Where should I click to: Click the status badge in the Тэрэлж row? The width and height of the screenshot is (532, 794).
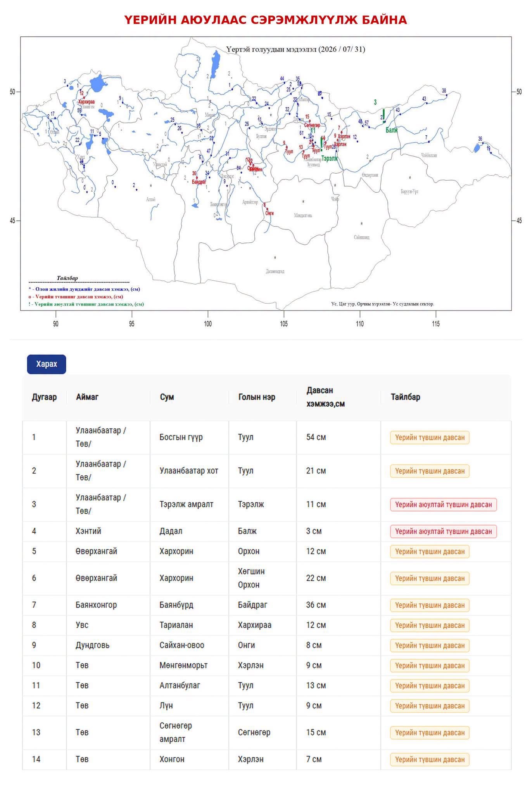(x=443, y=504)
